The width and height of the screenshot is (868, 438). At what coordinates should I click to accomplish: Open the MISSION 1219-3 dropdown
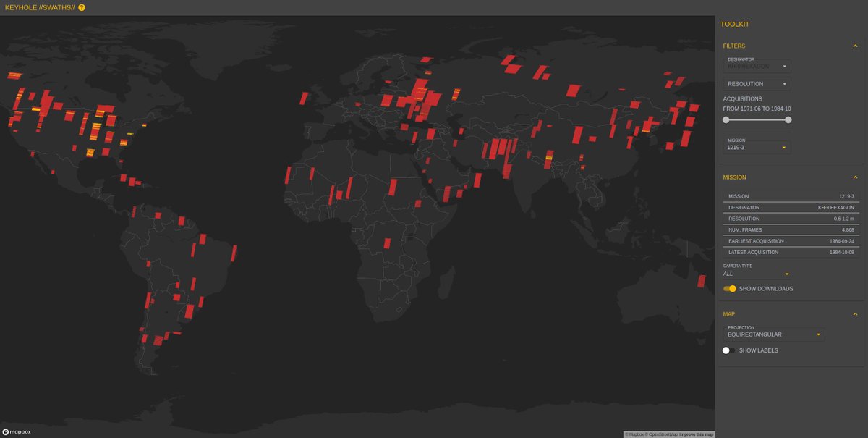tap(757, 146)
